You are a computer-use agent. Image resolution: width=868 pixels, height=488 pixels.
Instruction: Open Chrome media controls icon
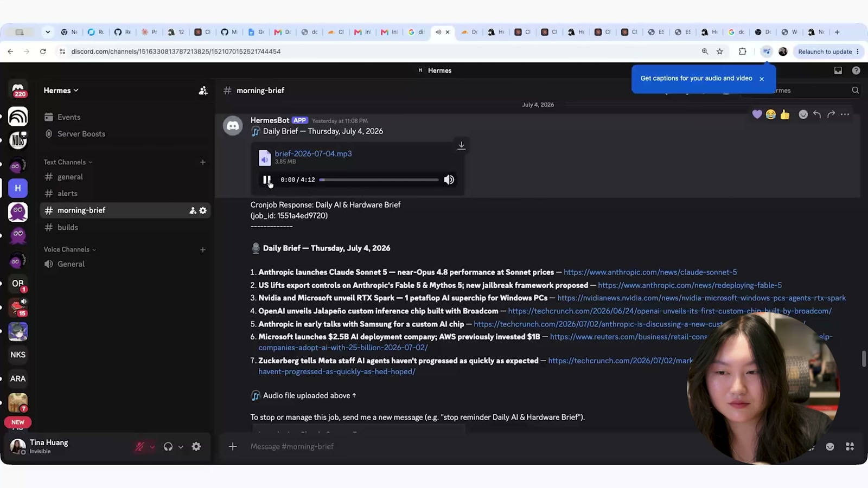[x=767, y=52]
